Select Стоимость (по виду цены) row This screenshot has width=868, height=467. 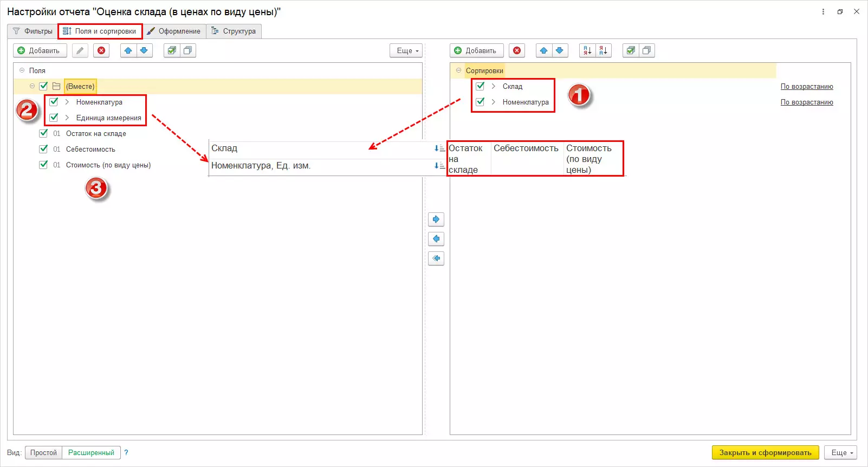pyautogui.click(x=218, y=165)
